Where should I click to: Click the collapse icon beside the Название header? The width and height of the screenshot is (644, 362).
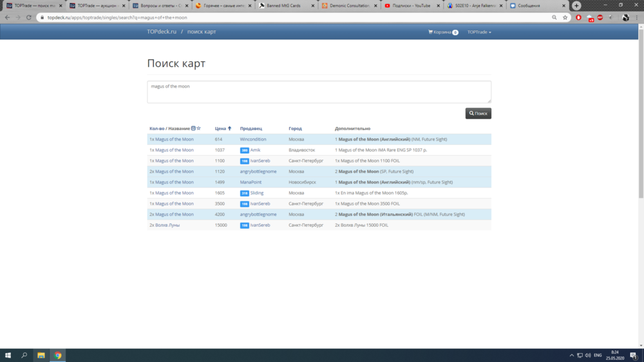click(x=194, y=128)
